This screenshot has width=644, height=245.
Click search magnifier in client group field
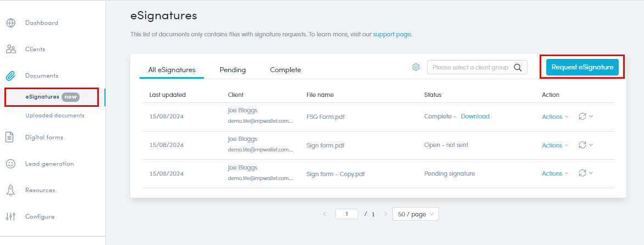click(x=518, y=68)
